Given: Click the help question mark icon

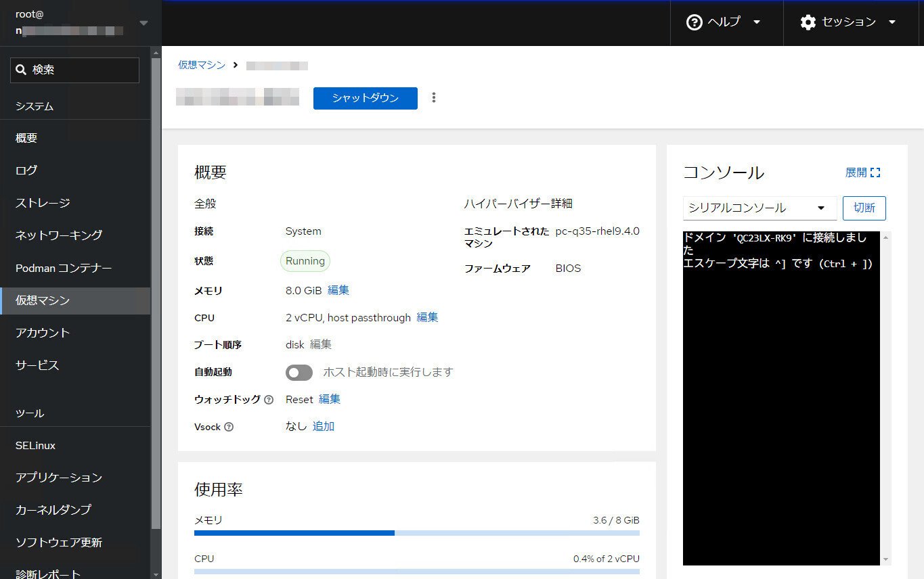Looking at the screenshot, I should [695, 22].
